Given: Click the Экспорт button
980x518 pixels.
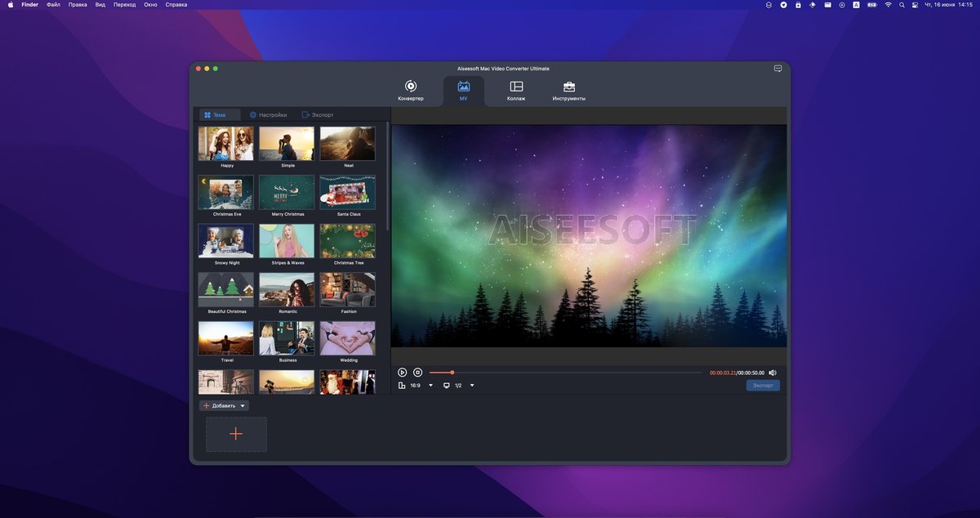Looking at the screenshot, I should pyautogui.click(x=761, y=385).
